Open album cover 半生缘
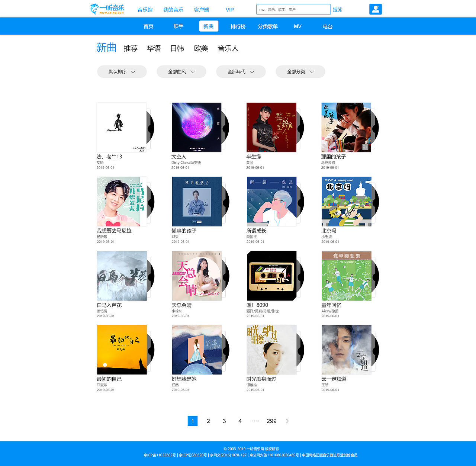 (271, 127)
